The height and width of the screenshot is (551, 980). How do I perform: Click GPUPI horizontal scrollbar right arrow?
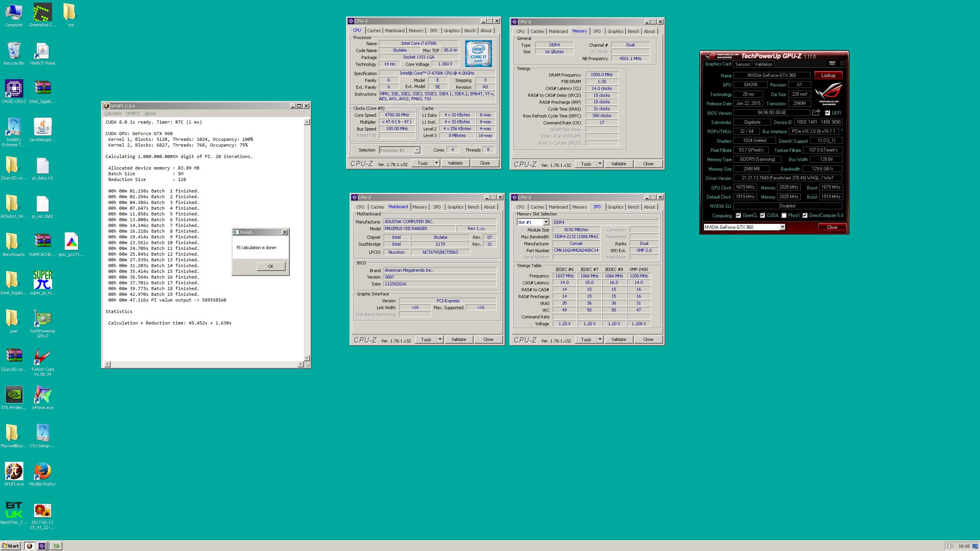pyautogui.click(x=301, y=364)
